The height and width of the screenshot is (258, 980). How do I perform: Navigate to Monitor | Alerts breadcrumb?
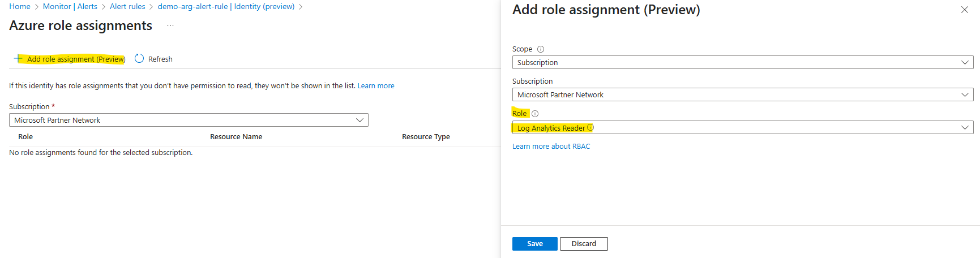pyautogui.click(x=70, y=6)
